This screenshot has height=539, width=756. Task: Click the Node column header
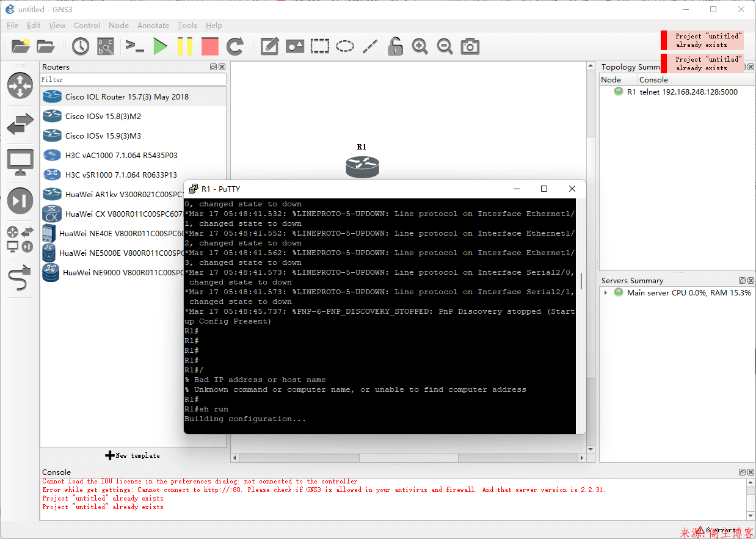click(619, 79)
